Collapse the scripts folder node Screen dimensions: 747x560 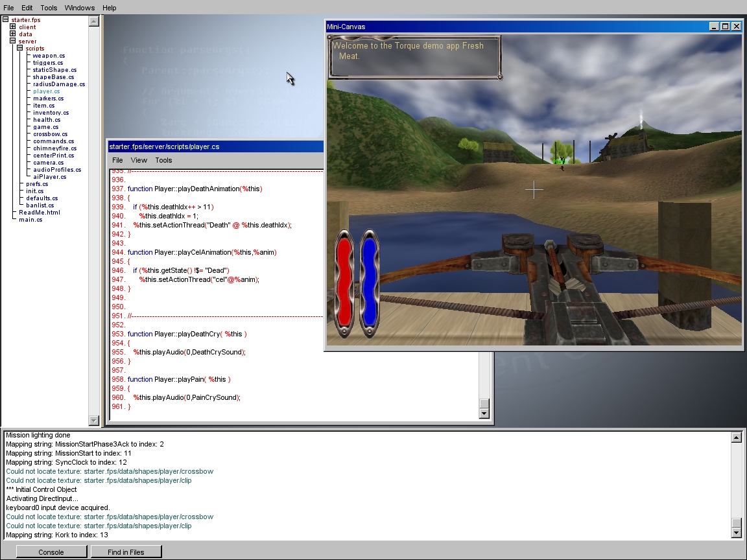[19, 49]
